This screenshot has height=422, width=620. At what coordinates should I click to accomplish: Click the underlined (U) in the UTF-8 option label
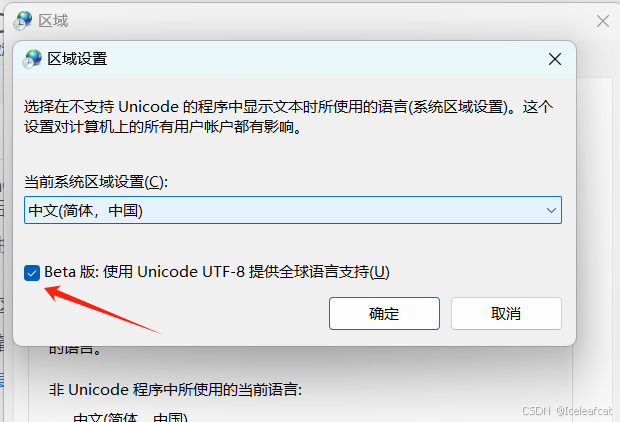point(379,272)
